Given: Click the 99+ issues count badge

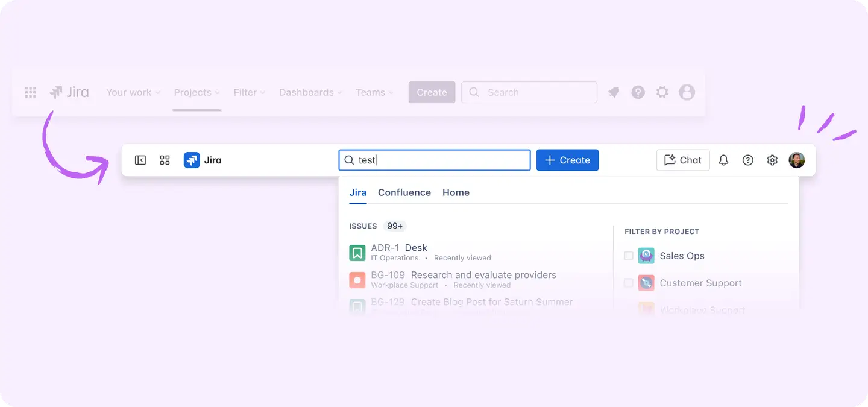Looking at the screenshot, I should tap(394, 226).
